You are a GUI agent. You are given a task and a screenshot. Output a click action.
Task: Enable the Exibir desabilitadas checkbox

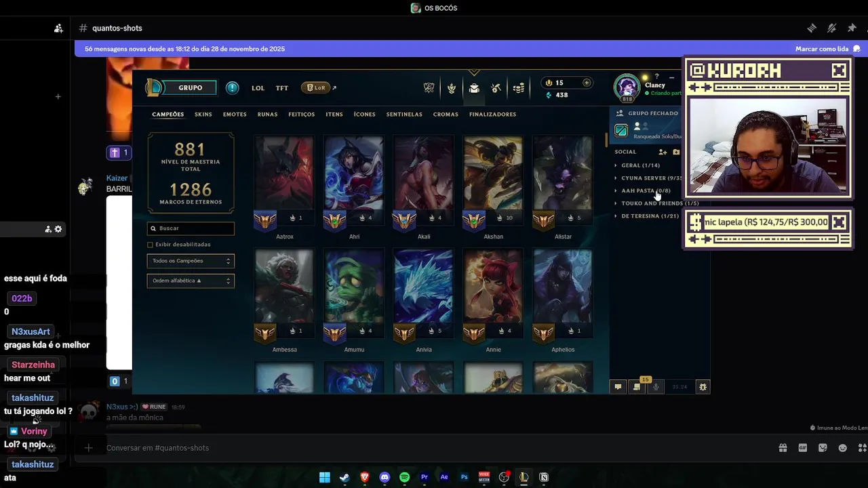(151, 245)
